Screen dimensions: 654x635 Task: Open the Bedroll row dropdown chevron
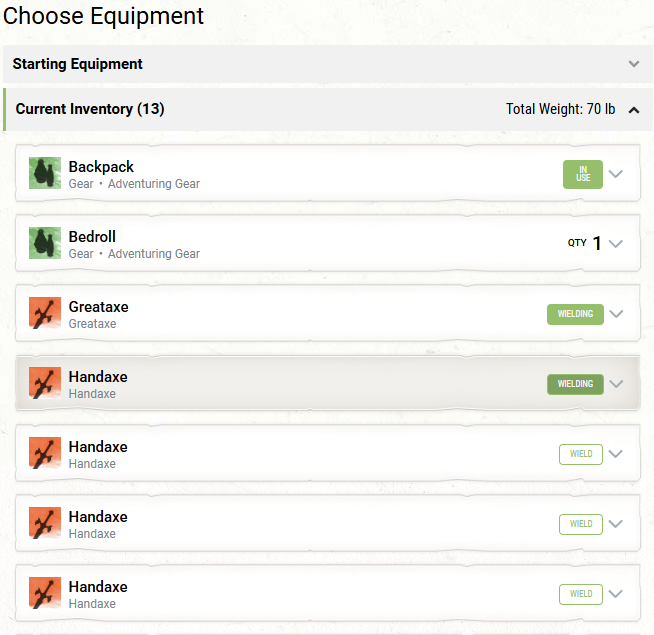[x=616, y=243]
